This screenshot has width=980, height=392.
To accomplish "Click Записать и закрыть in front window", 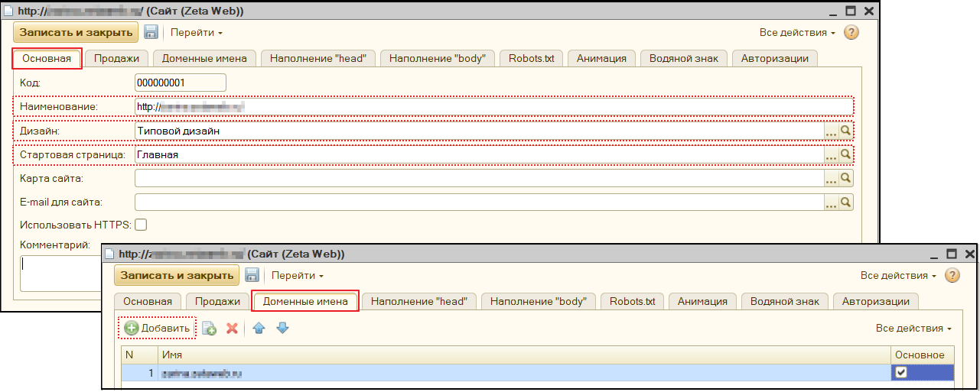I will [x=177, y=274].
